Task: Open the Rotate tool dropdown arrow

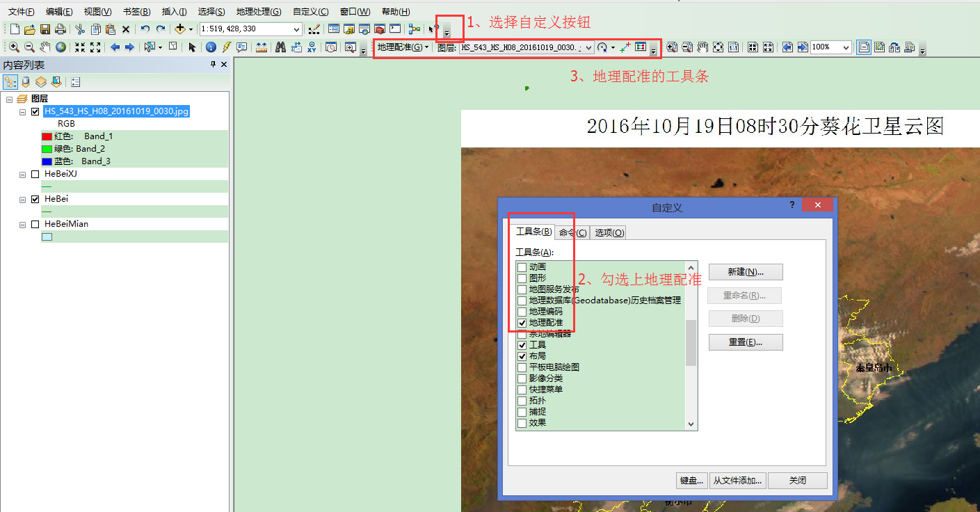Action: pyautogui.click(x=613, y=47)
